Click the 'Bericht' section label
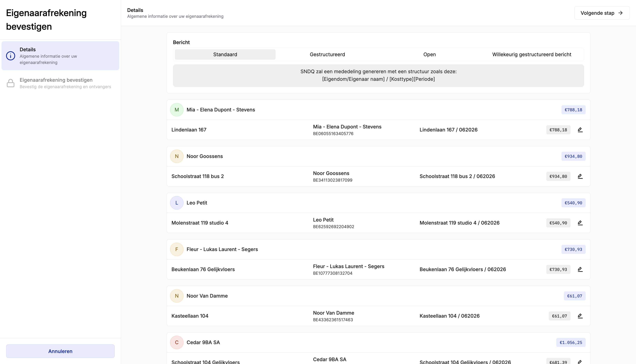The image size is (636, 364). pyautogui.click(x=181, y=42)
